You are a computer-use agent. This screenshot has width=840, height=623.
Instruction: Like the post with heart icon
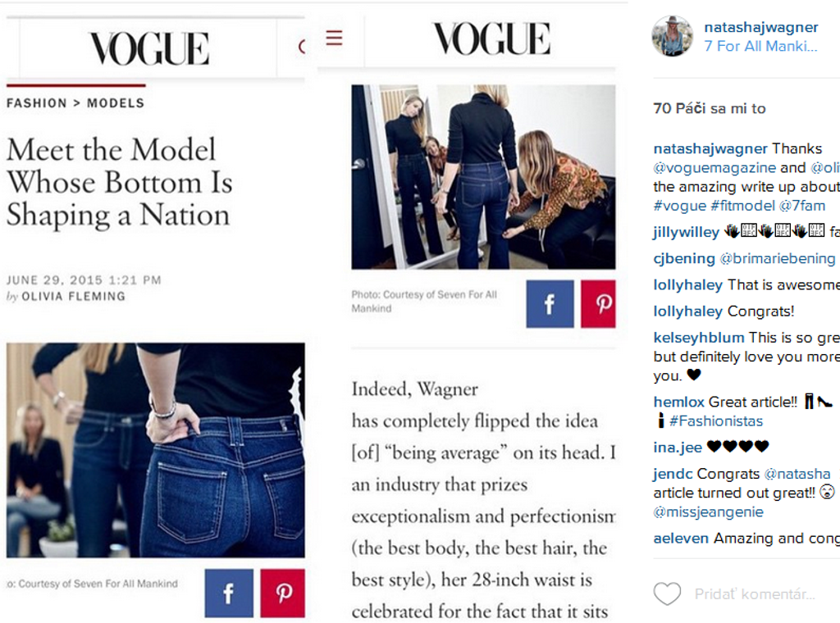(x=667, y=593)
